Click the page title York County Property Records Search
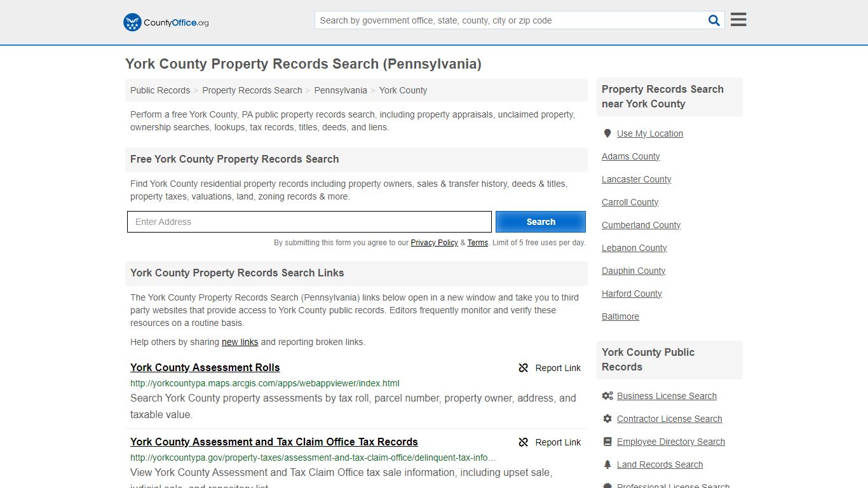 pyautogui.click(x=303, y=64)
